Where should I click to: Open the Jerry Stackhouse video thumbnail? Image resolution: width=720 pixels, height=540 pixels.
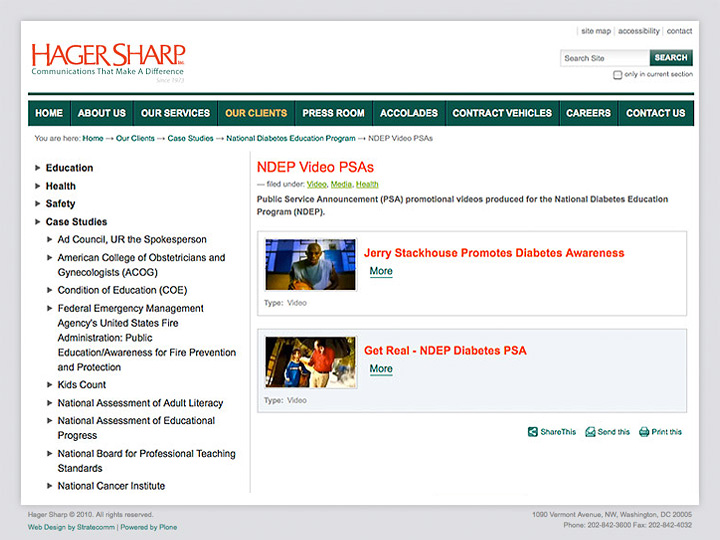[x=310, y=264]
